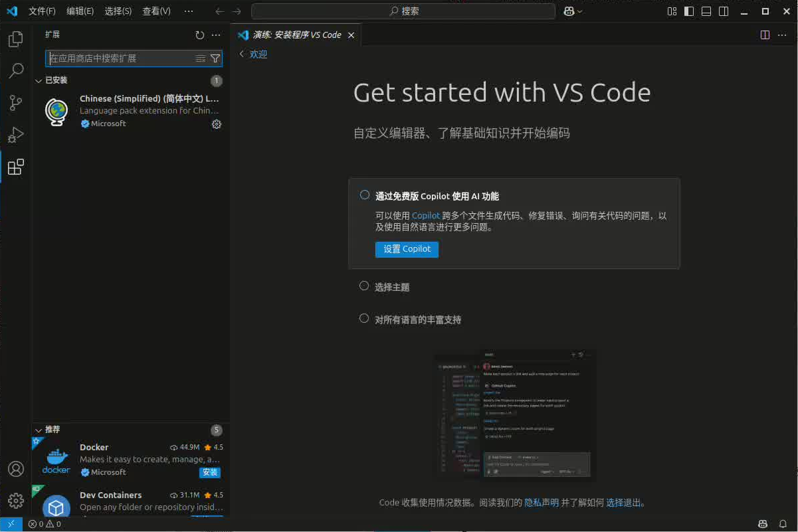This screenshot has width=798, height=532.
Task: Select the Extensions view icon
Action: 15,167
